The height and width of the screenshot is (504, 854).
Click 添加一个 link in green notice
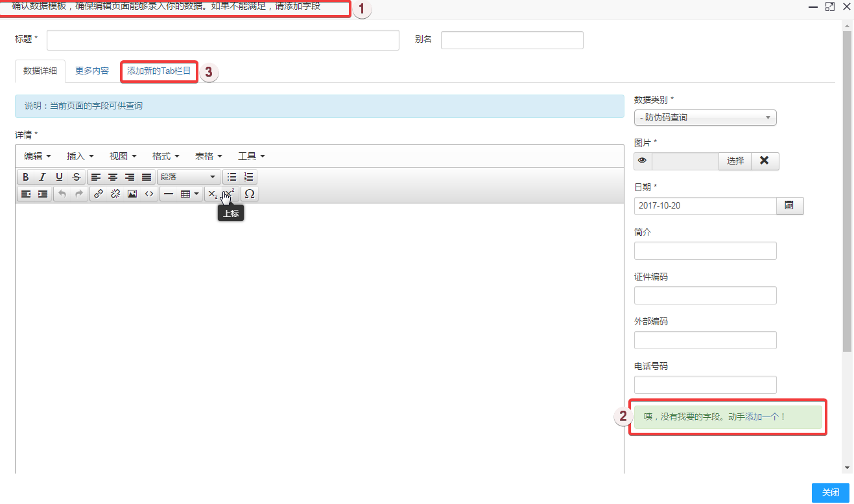[763, 417]
